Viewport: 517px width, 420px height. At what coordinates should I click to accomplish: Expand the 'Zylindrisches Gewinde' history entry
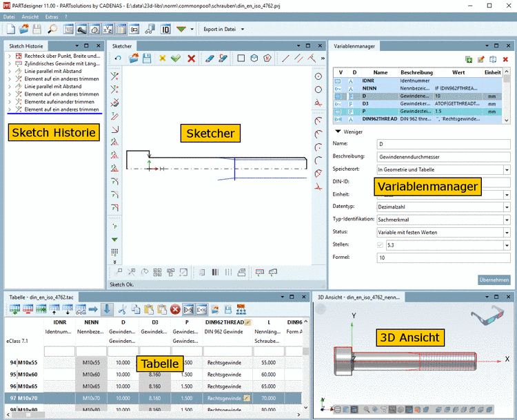(10, 63)
